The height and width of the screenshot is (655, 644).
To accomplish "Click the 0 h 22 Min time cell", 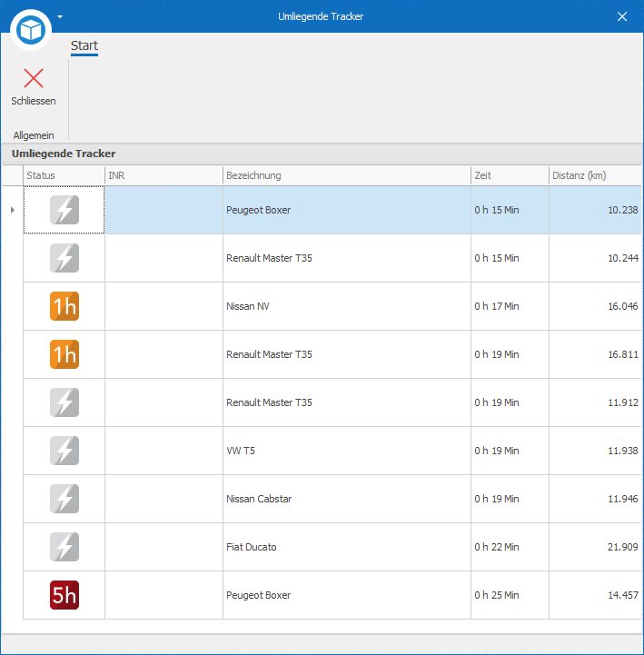I will (x=510, y=547).
